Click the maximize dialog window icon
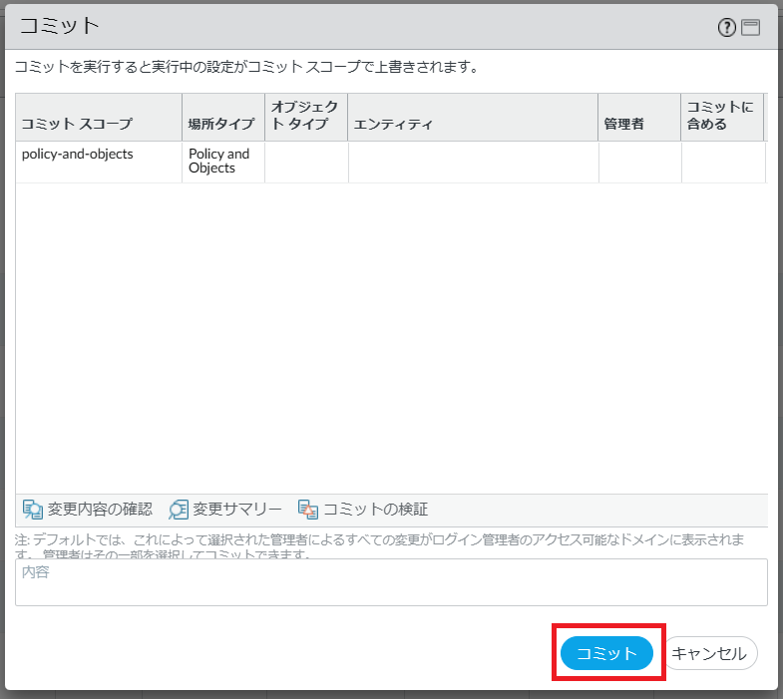The height and width of the screenshot is (699, 784). tap(750, 28)
